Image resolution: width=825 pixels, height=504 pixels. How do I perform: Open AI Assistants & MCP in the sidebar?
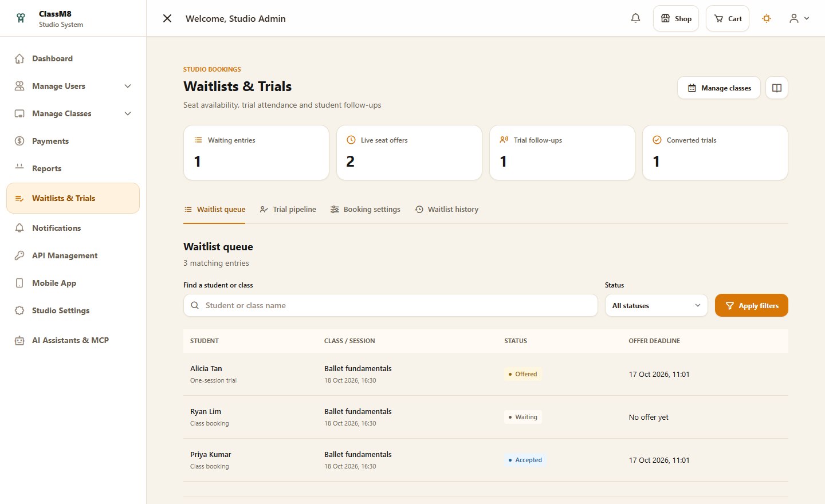click(73, 340)
